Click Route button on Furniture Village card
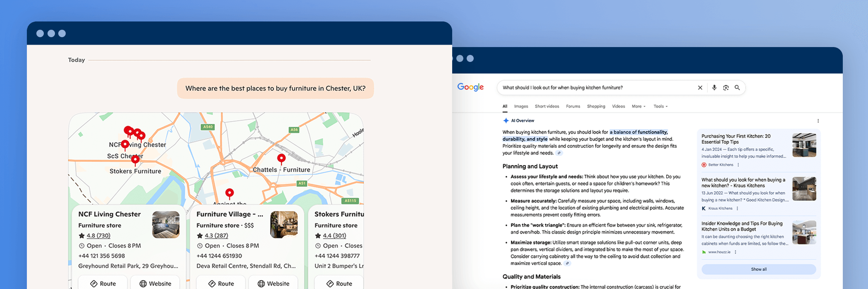The image size is (868, 289). click(x=221, y=283)
